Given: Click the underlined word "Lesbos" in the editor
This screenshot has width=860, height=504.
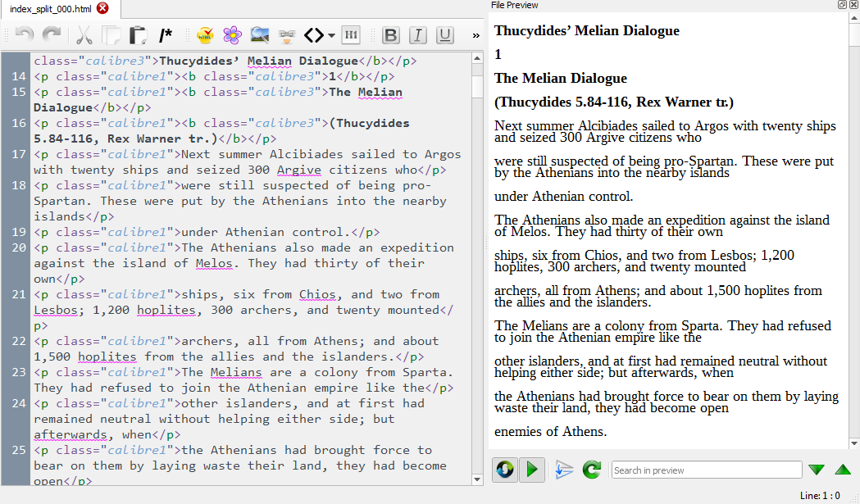Looking at the screenshot, I should coord(56,310).
